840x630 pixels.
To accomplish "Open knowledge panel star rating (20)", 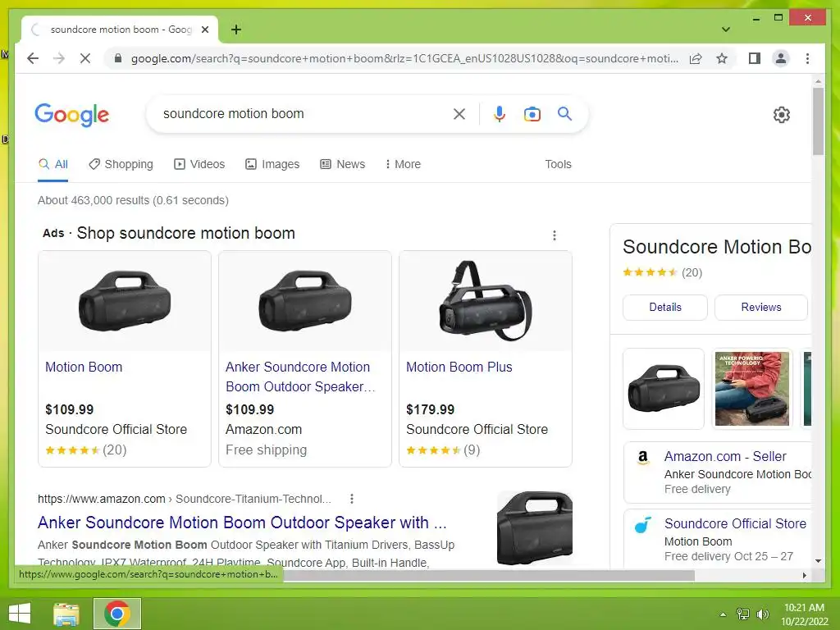I will [662, 272].
